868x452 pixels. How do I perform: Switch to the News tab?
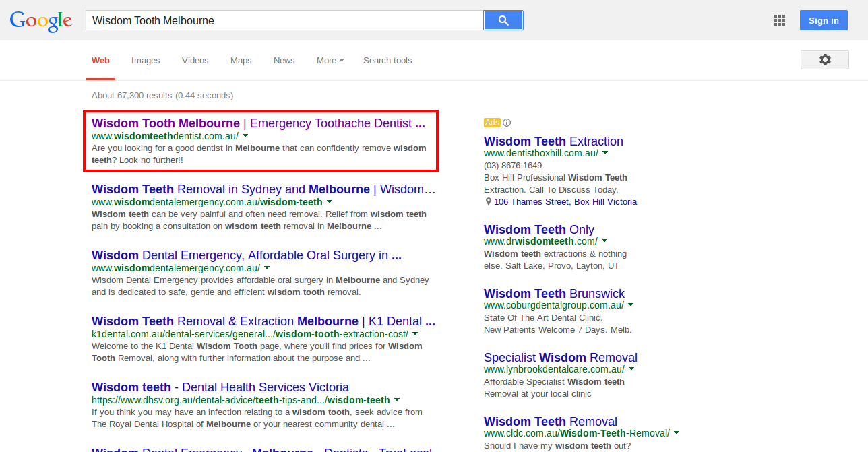click(x=284, y=61)
